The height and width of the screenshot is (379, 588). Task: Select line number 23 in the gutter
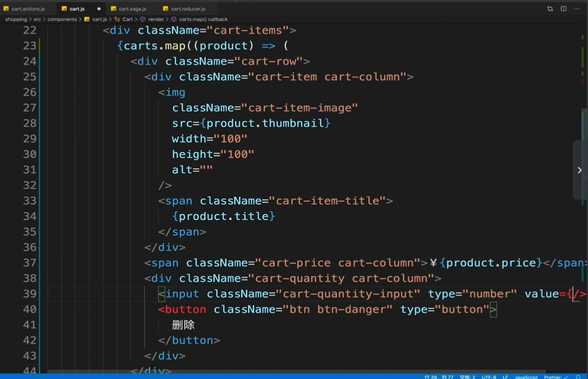coord(30,46)
